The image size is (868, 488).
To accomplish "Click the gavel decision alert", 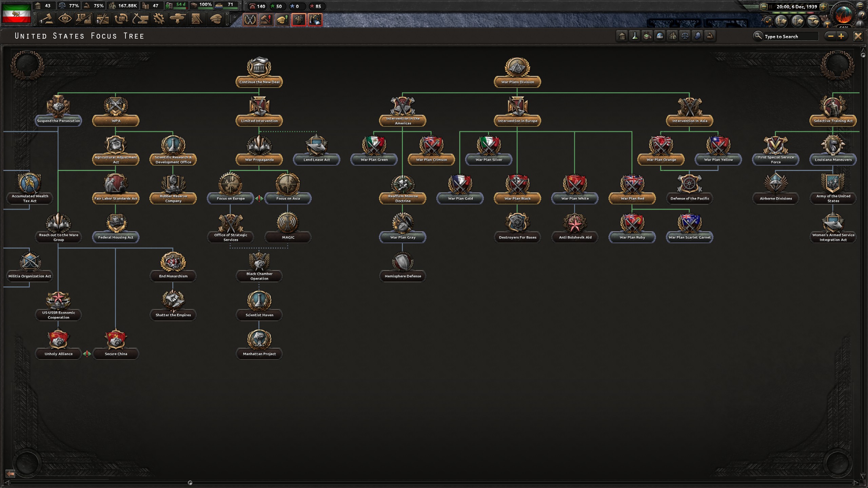I will point(266,20).
